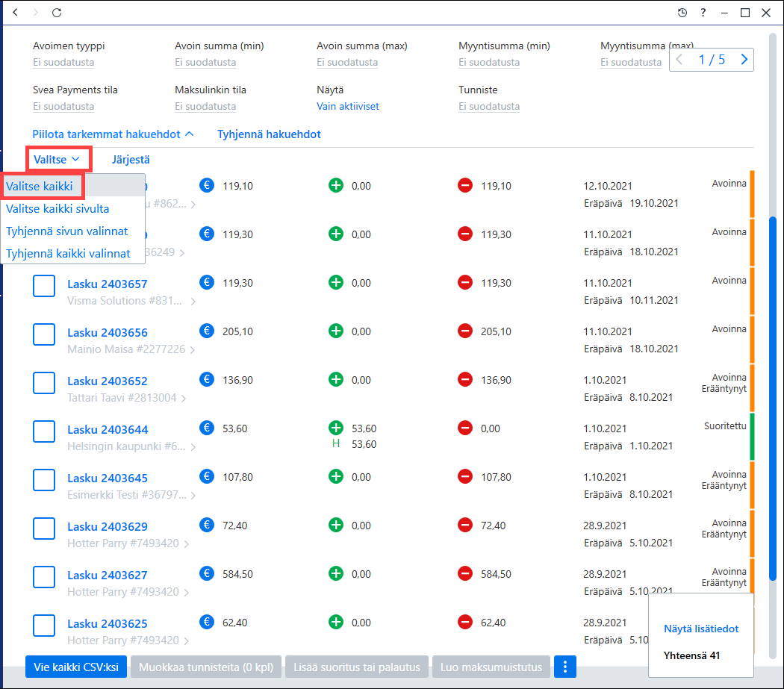
Task: Open Näytä lisätiedot link
Action: tap(701, 629)
